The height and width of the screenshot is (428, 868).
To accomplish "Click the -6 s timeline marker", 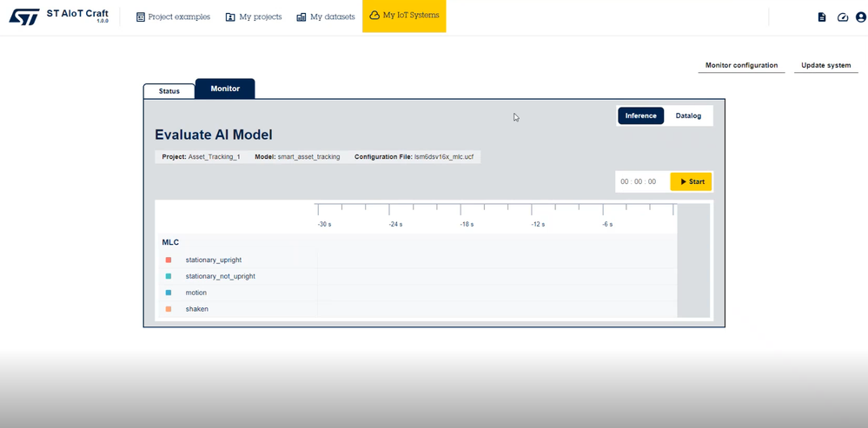I will tap(607, 225).
